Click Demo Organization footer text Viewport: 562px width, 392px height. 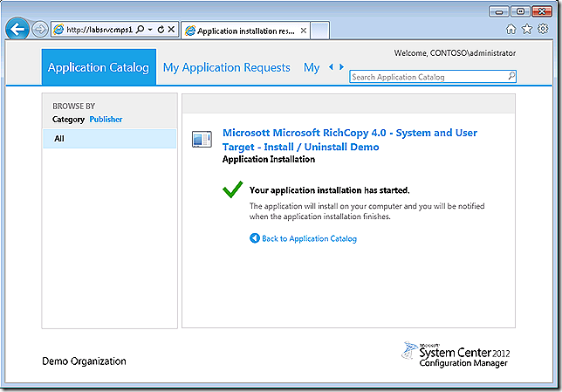[85, 361]
